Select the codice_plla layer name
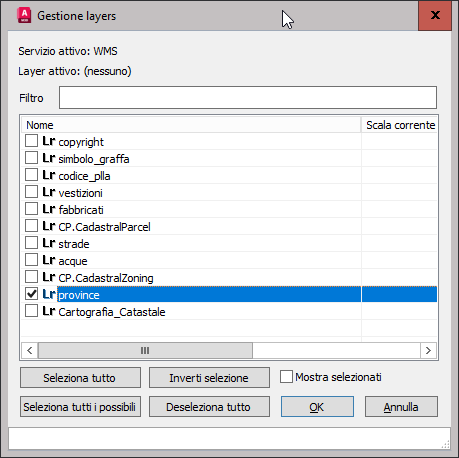Screen dimensions: 459x458 [84, 176]
